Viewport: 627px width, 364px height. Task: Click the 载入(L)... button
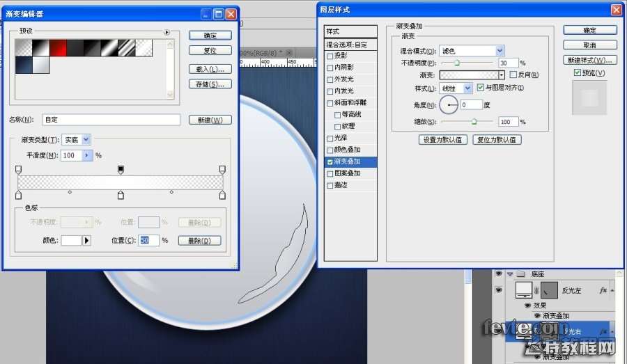[x=210, y=69]
